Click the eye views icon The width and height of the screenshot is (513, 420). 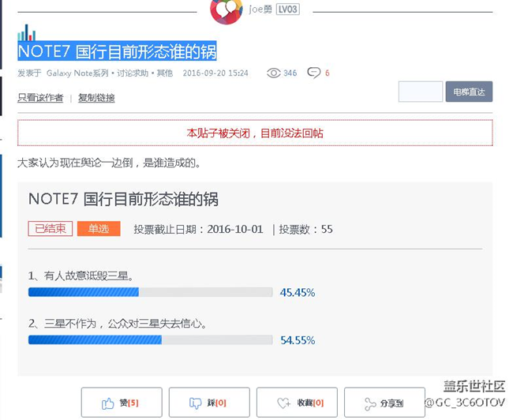coord(274,73)
